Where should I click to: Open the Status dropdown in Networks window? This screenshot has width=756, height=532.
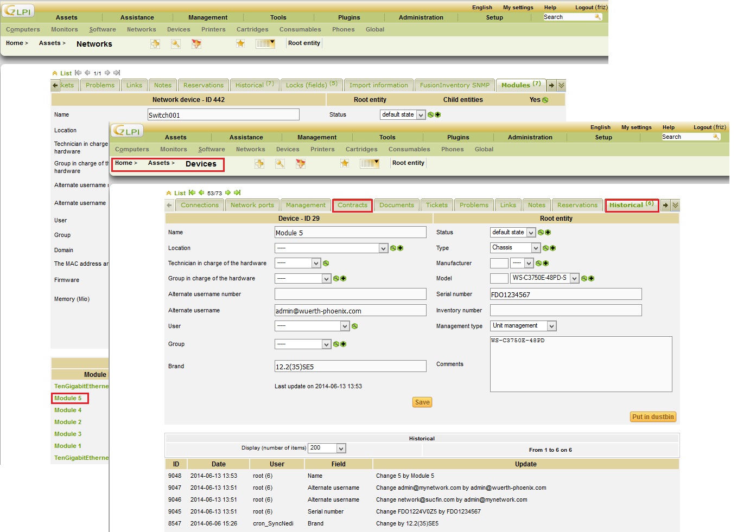tap(403, 114)
